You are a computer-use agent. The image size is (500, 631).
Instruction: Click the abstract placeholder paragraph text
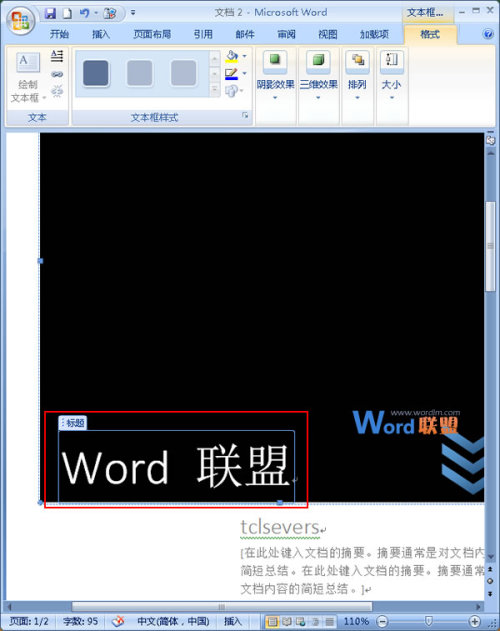[362, 571]
